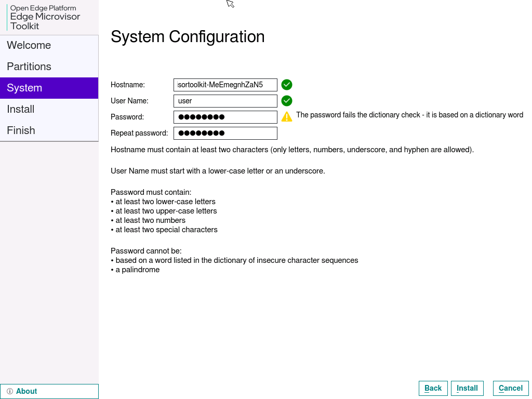Image resolution: width=532 pixels, height=399 pixels.
Task: Open the Install step in the sidebar
Action: (21, 109)
